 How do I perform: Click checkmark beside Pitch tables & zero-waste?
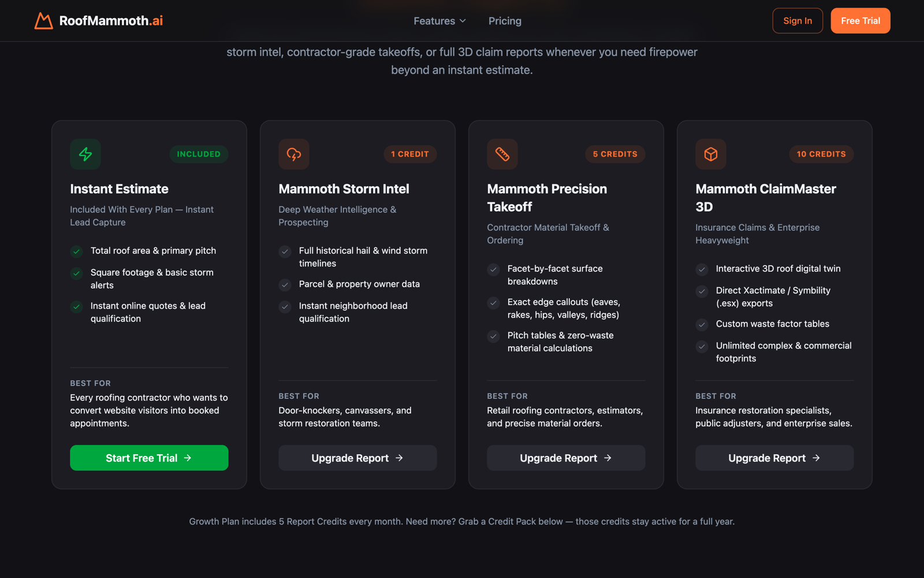494,336
